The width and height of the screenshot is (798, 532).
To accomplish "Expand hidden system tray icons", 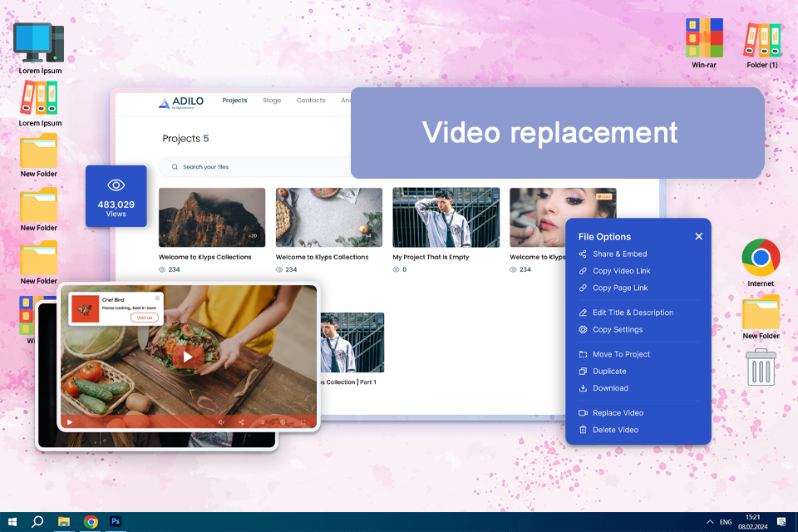I will 709,522.
